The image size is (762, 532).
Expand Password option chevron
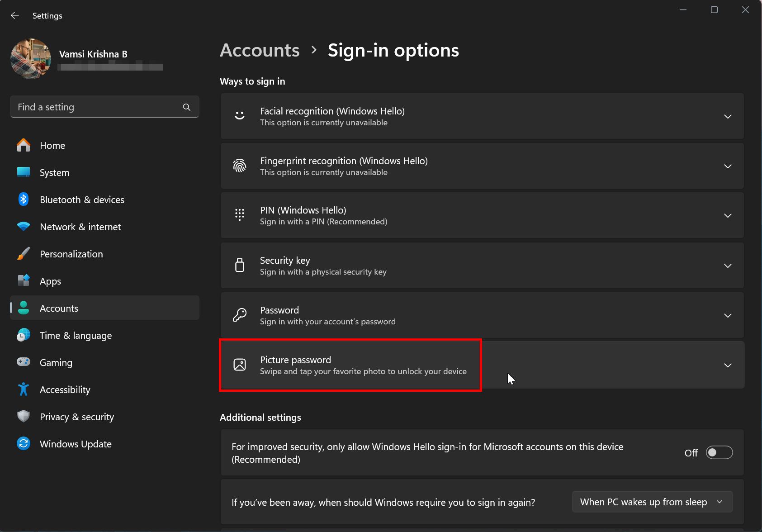click(x=728, y=316)
